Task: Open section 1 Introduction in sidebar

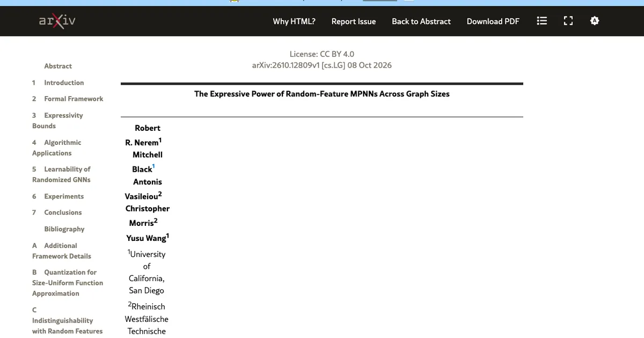Action: coord(58,83)
